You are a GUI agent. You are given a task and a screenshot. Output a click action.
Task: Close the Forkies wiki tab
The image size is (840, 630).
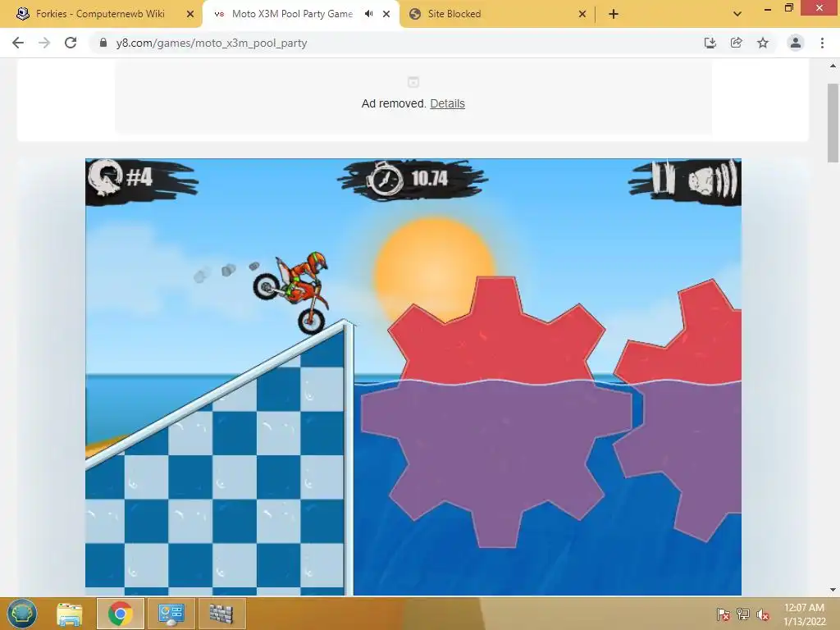pyautogui.click(x=190, y=14)
